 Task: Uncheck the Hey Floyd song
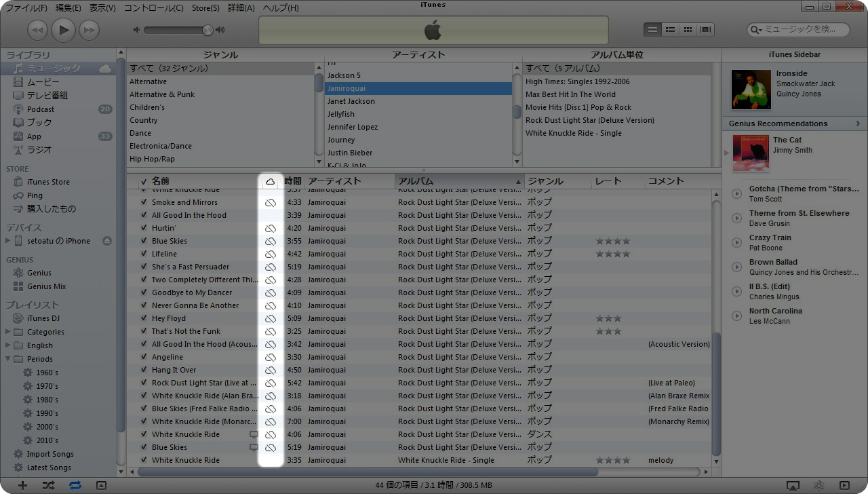point(144,318)
